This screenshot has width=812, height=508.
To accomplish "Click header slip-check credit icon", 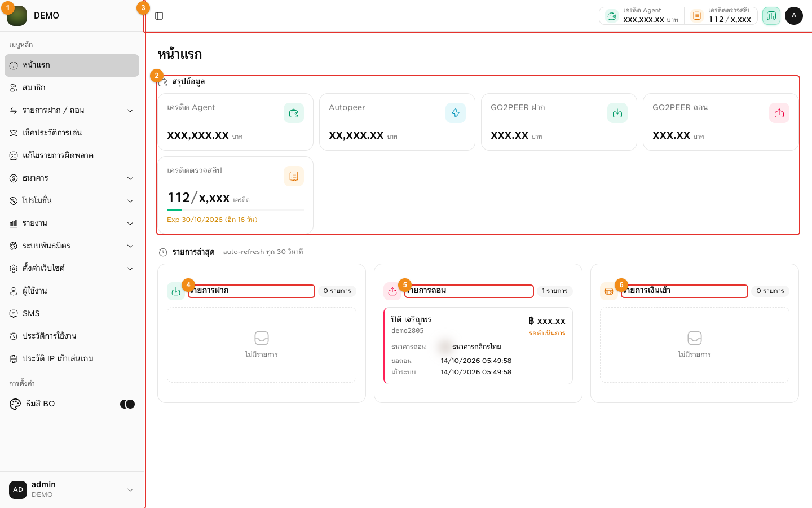I will tap(697, 16).
